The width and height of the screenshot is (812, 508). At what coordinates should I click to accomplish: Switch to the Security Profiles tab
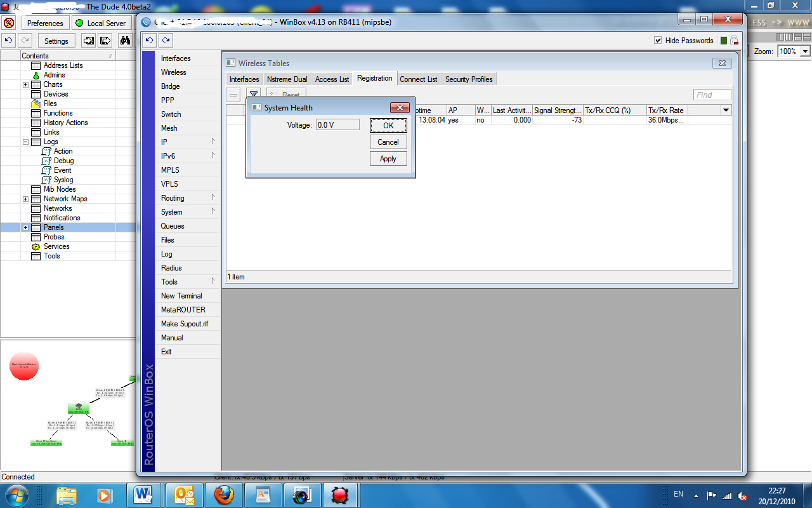coord(469,79)
